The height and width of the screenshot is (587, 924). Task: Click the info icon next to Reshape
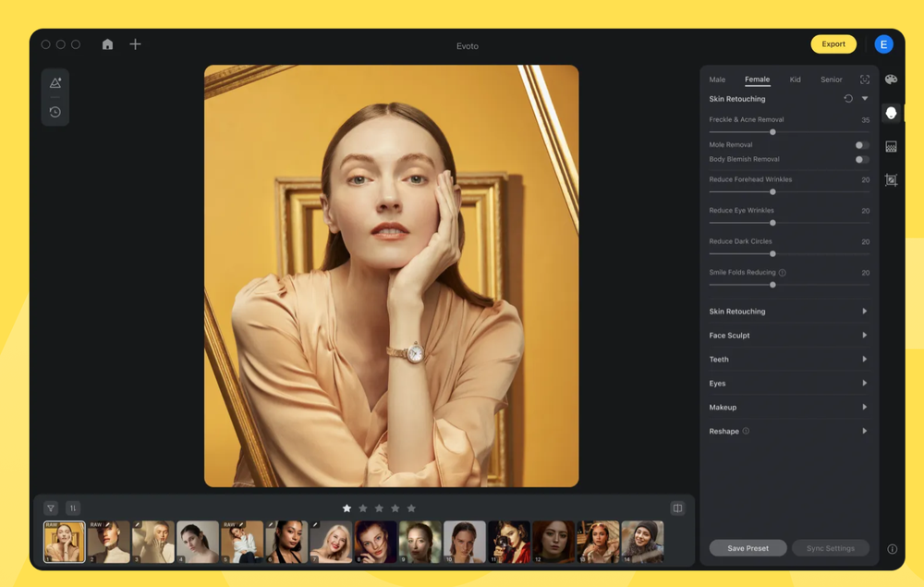[746, 431]
